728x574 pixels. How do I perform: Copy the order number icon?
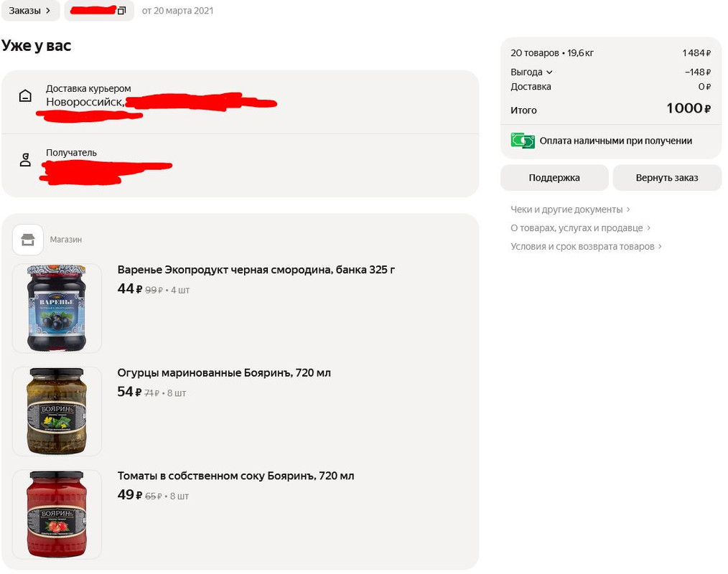pos(121,11)
